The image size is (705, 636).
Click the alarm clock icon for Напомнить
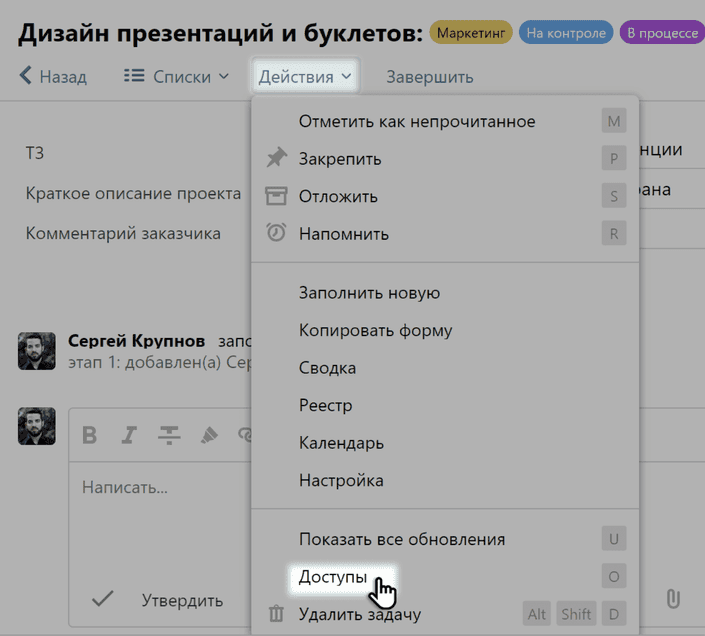point(276,233)
